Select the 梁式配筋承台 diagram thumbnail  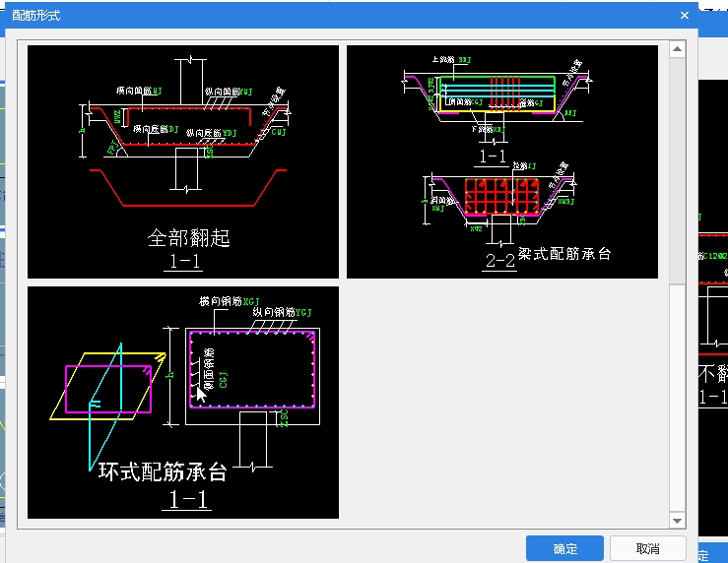coord(501,161)
